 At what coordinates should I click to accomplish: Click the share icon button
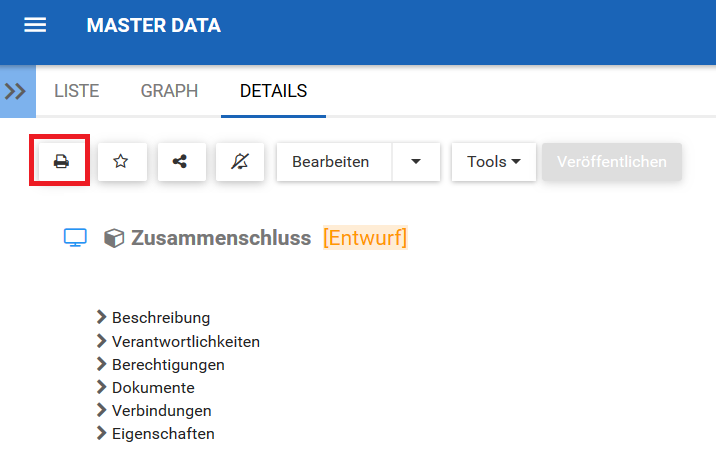pyautogui.click(x=180, y=161)
